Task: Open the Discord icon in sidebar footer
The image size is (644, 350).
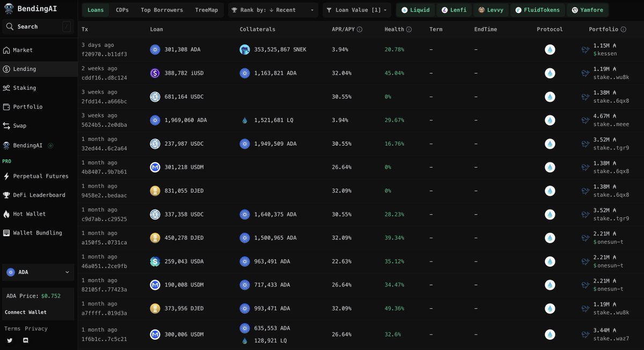Action: [26, 340]
